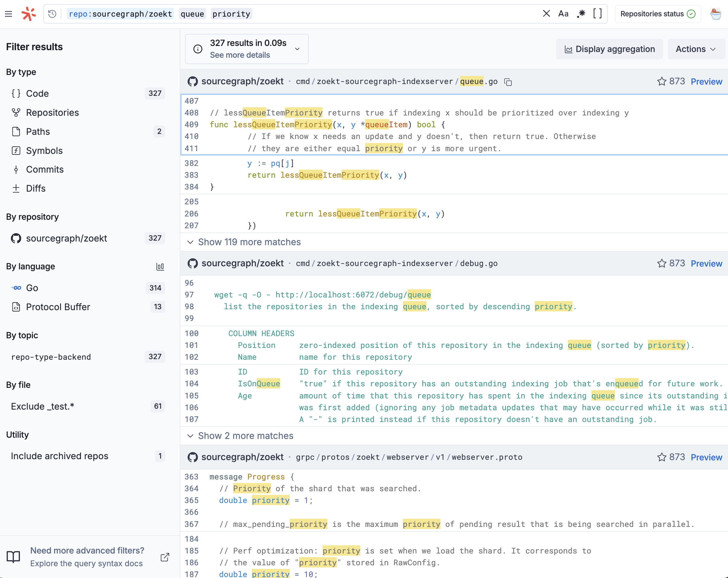Click the Symbols function icon
The width and height of the screenshot is (728, 578).
(16, 151)
